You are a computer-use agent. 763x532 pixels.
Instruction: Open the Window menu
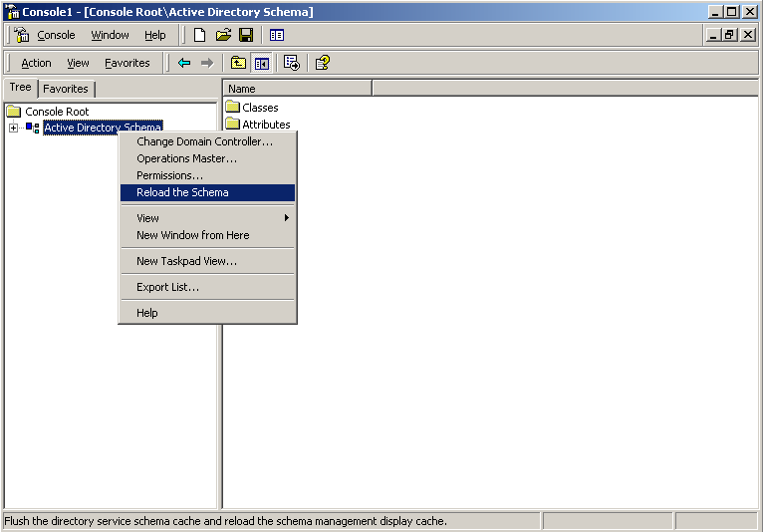[110, 35]
